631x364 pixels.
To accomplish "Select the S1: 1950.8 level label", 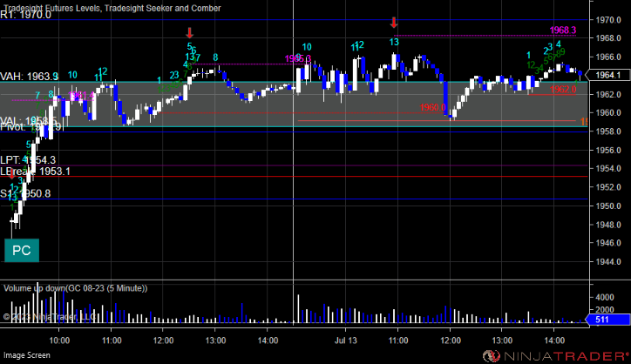I will 25,194.
